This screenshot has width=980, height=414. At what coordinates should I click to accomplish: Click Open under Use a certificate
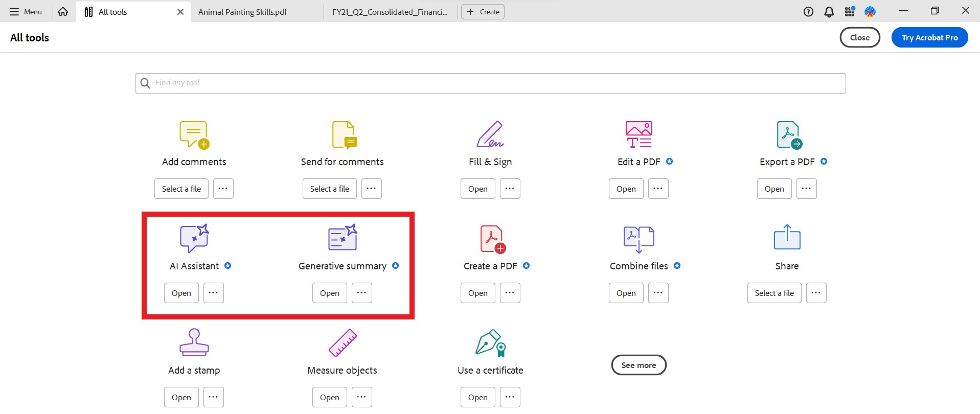(478, 397)
